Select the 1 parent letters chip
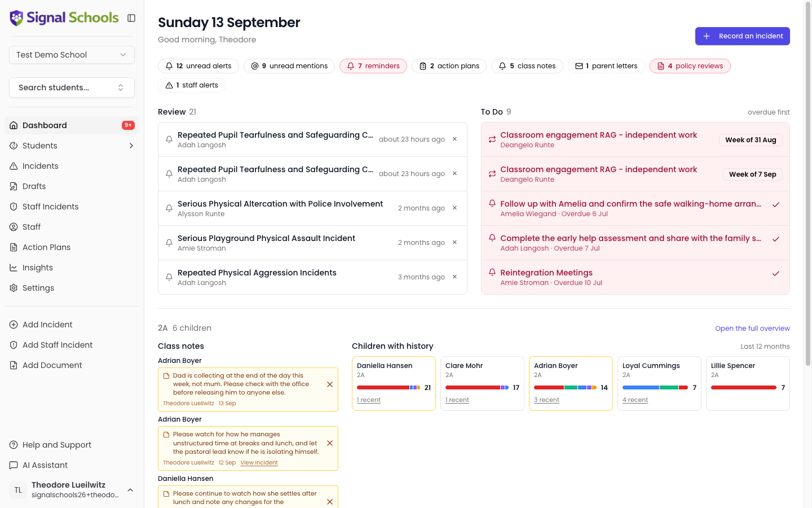Image resolution: width=812 pixels, height=508 pixels. click(x=606, y=66)
